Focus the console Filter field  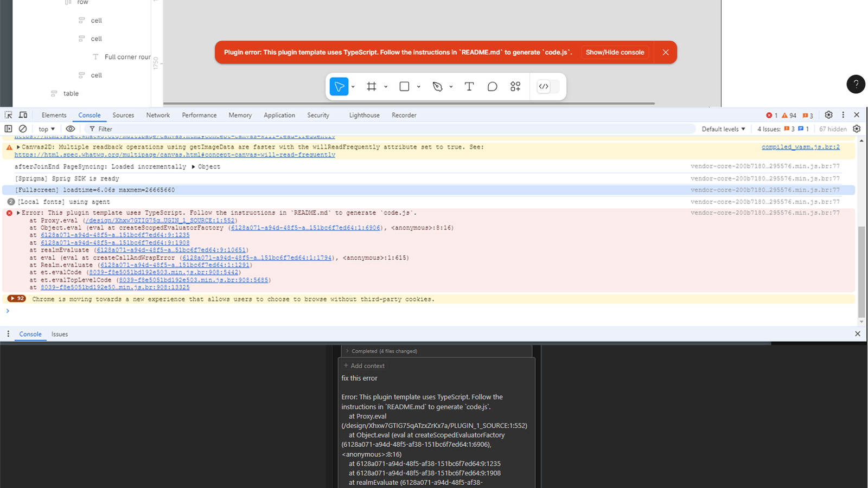pos(391,129)
